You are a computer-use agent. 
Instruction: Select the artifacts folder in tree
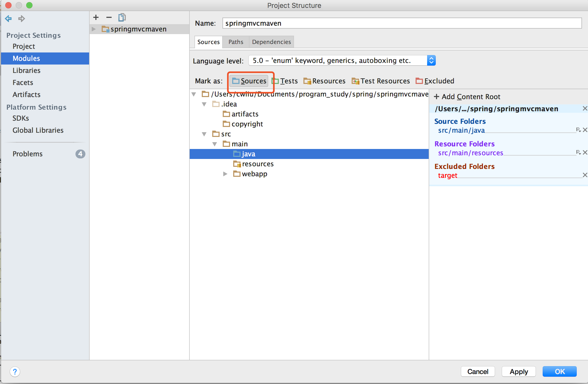pyautogui.click(x=241, y=114)
